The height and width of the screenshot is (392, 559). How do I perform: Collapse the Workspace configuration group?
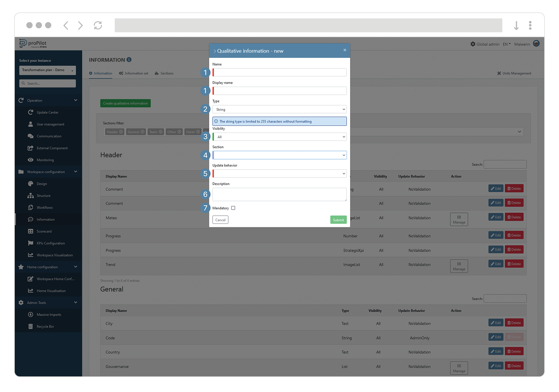(75, 172)
